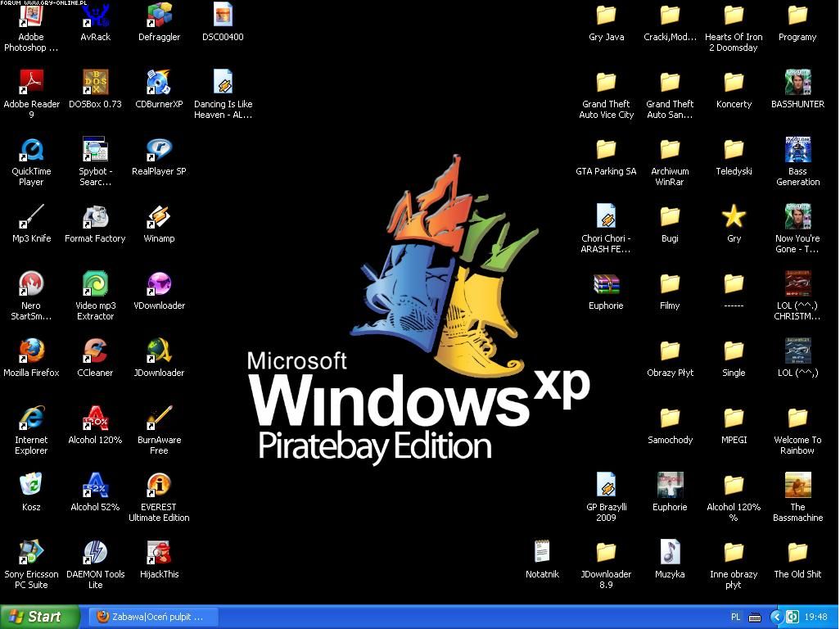The image size is (840, 629).
Task: Select the Alcohol 120% shortcut
Action: pos(95,418)
